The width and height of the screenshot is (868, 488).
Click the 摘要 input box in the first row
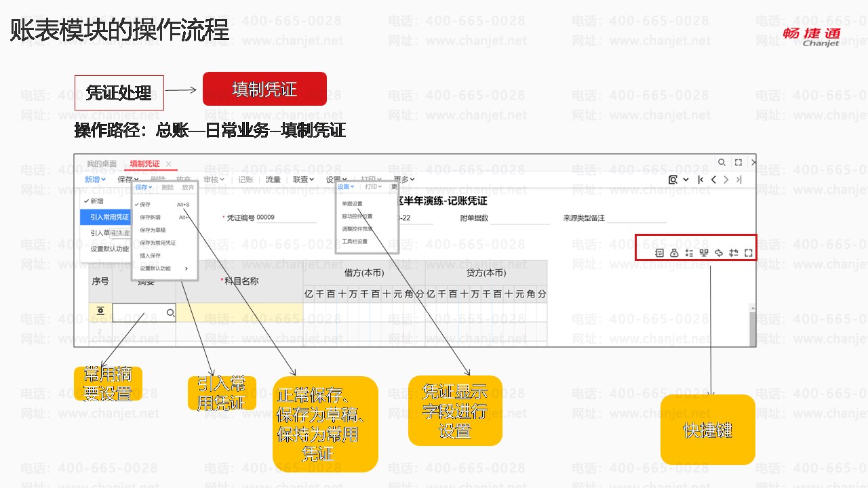click(144, 312)
